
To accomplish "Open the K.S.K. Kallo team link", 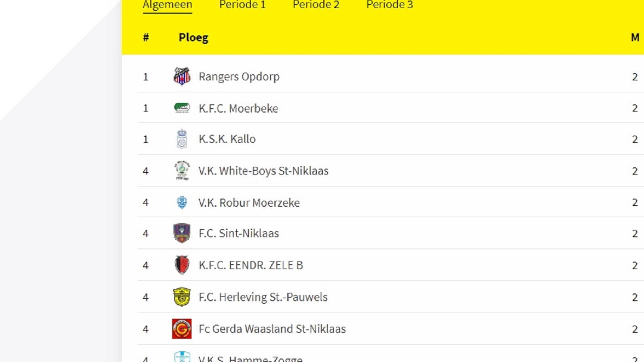I will pos(227,139).
